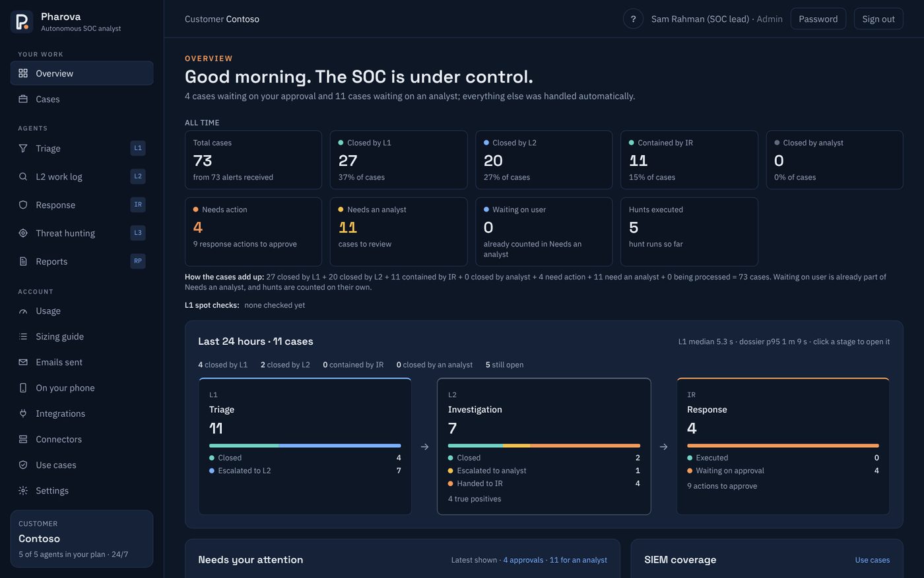The image size is (924, 578).
Task: Click the Pharova logo icon
Action: pyautogui.click(x=22, y=22)
